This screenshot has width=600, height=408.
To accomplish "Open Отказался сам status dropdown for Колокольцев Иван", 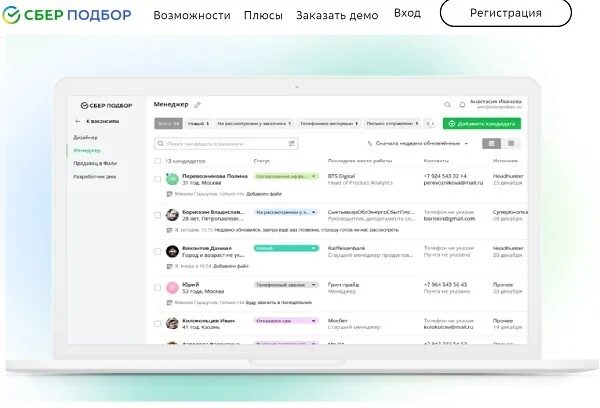I will click(x=286, y=321).
